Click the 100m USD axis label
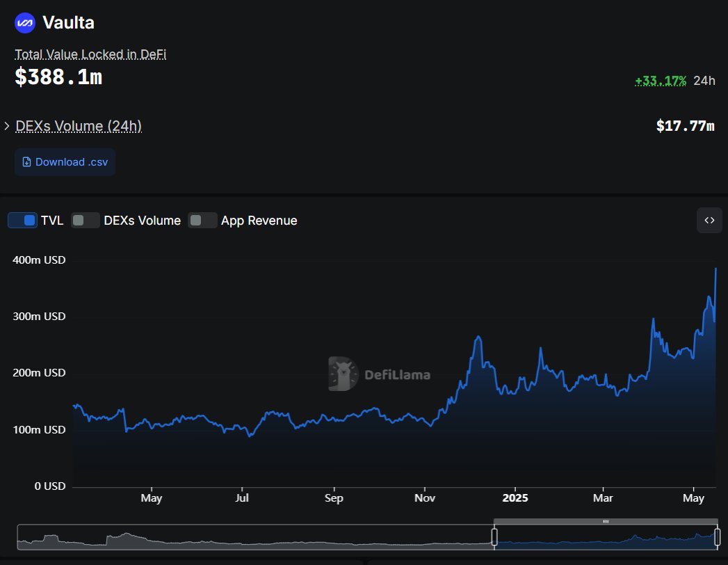The width and height of the screenshot is (728, 565). tap(39, 429)
